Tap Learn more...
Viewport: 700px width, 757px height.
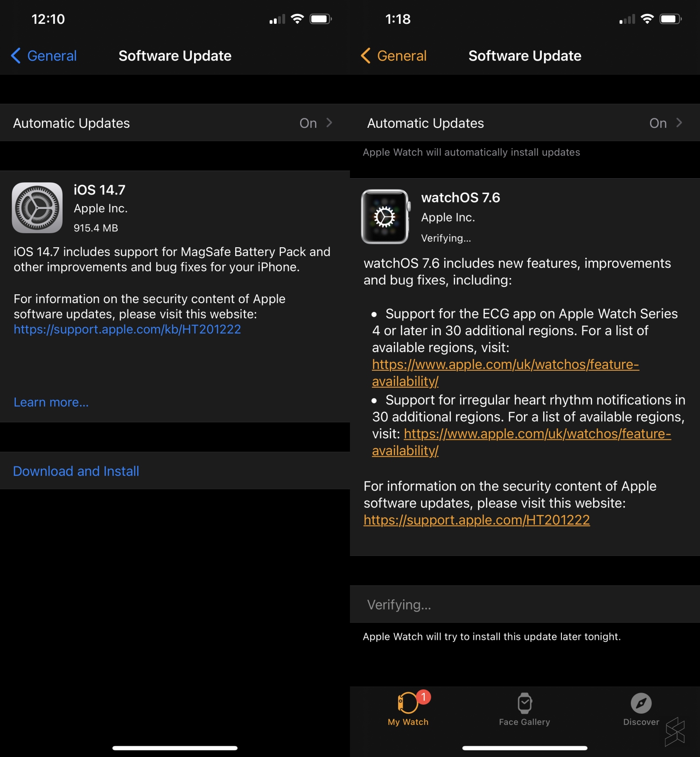click(x=51, y=402)
